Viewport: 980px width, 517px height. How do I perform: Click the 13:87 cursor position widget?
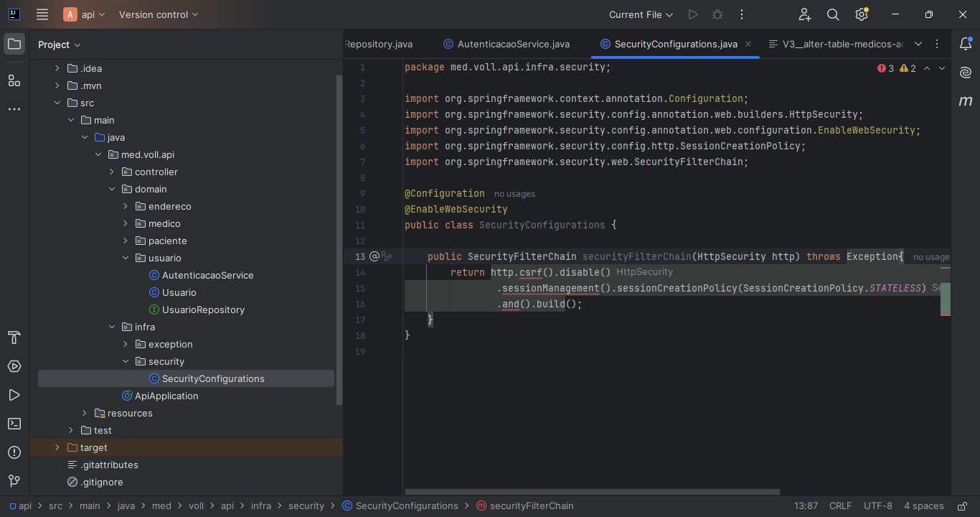point(806,506)
